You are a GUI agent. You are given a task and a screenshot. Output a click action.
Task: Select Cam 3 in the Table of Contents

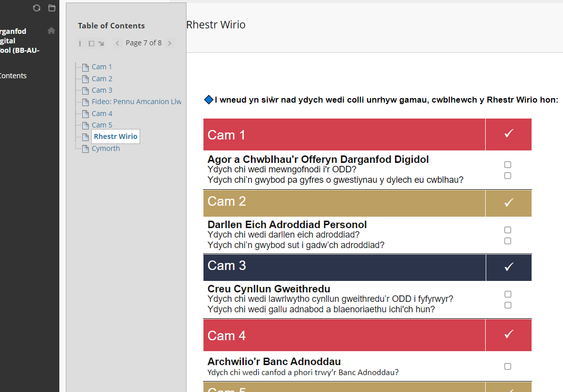point(102,90)
